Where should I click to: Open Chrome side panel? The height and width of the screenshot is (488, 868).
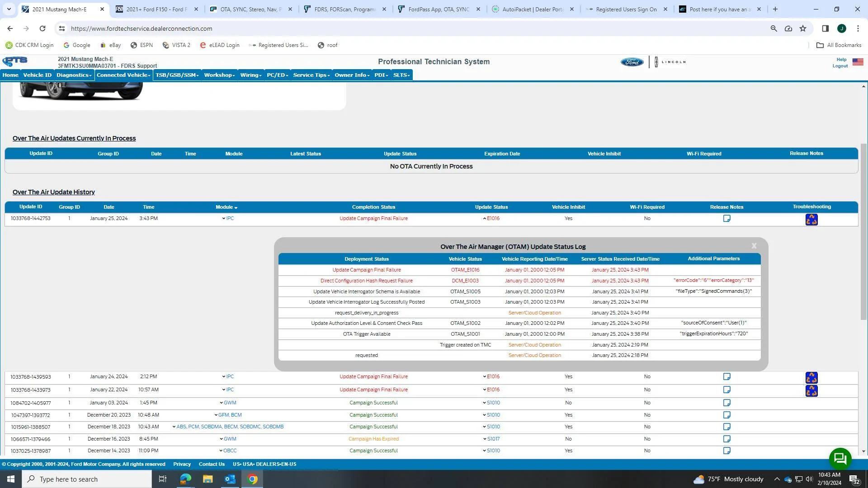[x=825, y=28]
